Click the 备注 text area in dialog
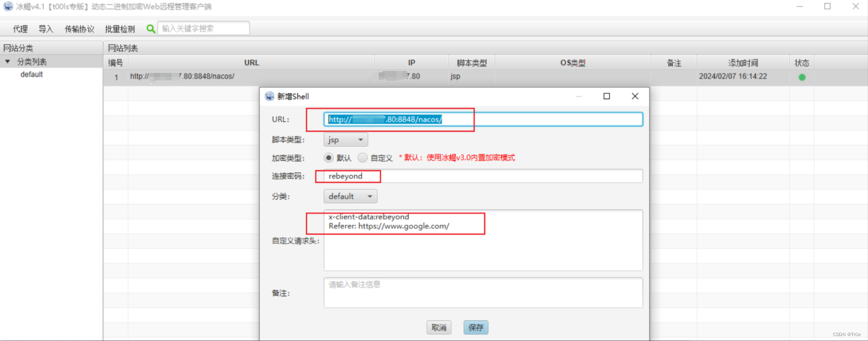The width and height of the screenshot is (868, 341). pos(483,293)
